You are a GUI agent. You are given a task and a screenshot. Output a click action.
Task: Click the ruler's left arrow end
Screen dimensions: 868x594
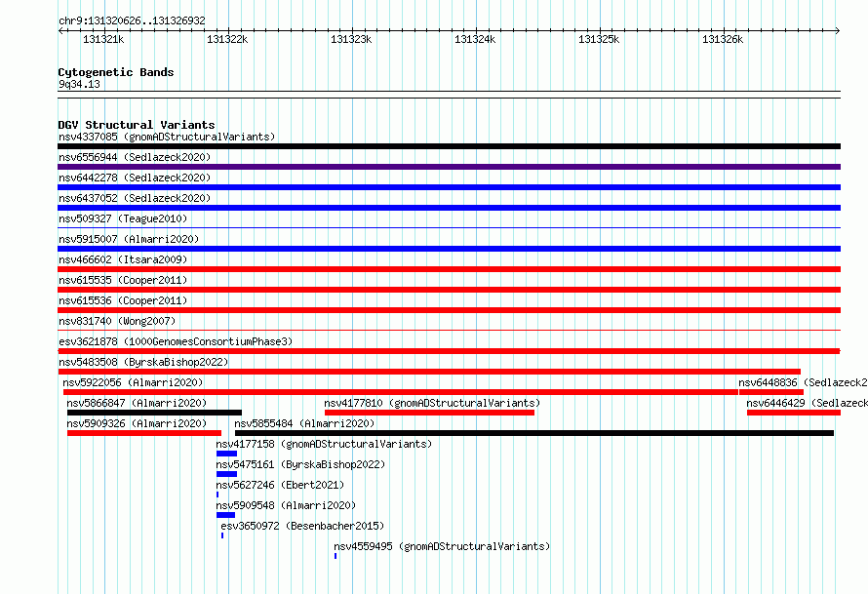(60, 31)
